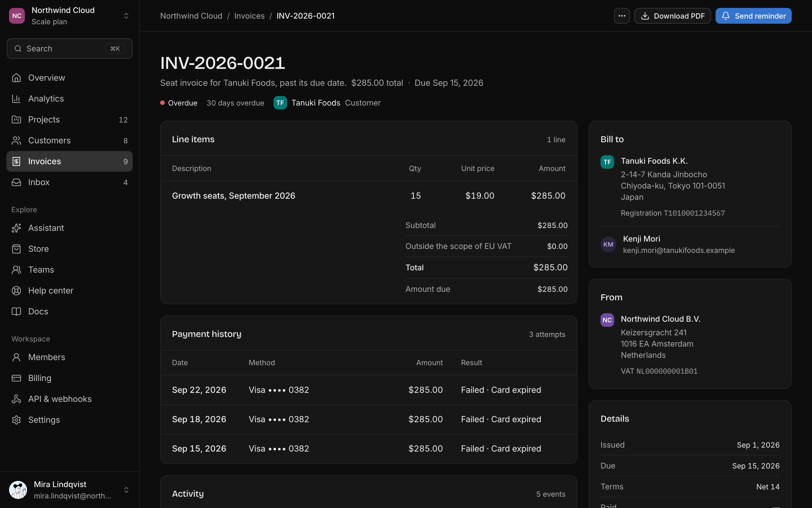Click the Members person icon
This screenshot has height=508, width=812.
coord(16,357)
